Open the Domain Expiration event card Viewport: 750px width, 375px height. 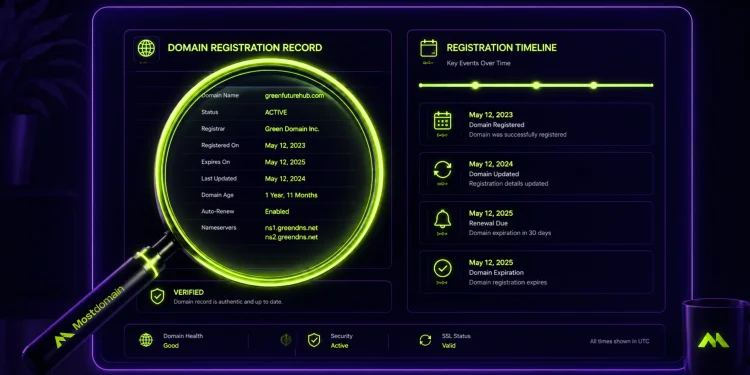[x=536, y=272]
